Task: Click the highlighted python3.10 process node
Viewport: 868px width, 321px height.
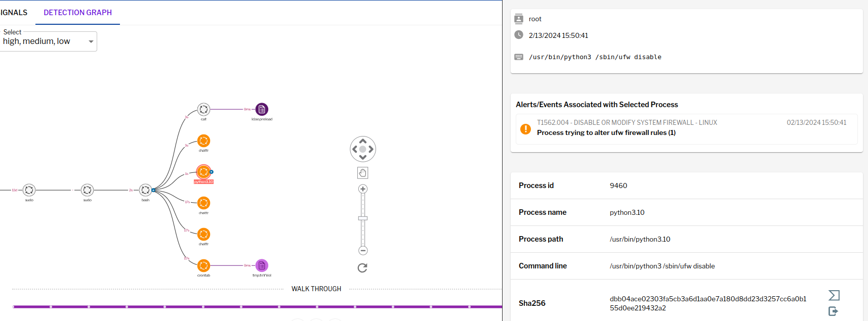Action: 203,172
